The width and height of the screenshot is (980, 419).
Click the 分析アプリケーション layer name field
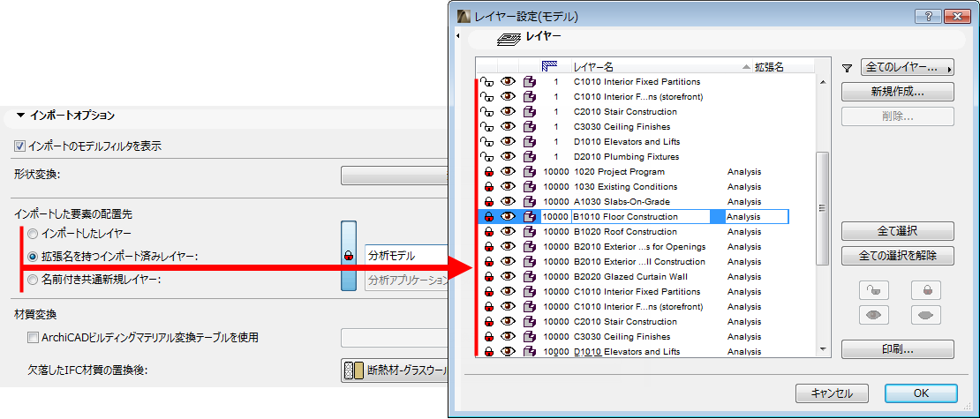click(407, 279)
